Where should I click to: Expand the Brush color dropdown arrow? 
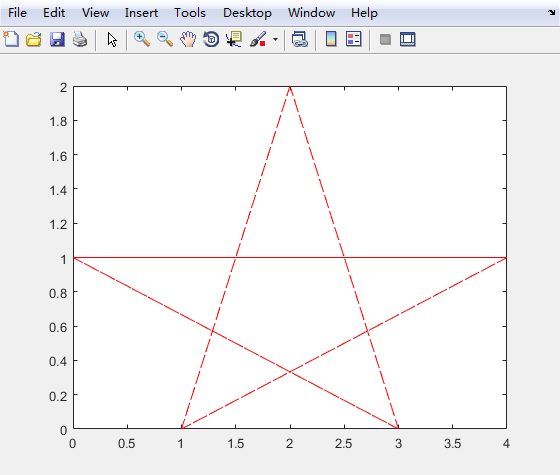coord(275,39)
